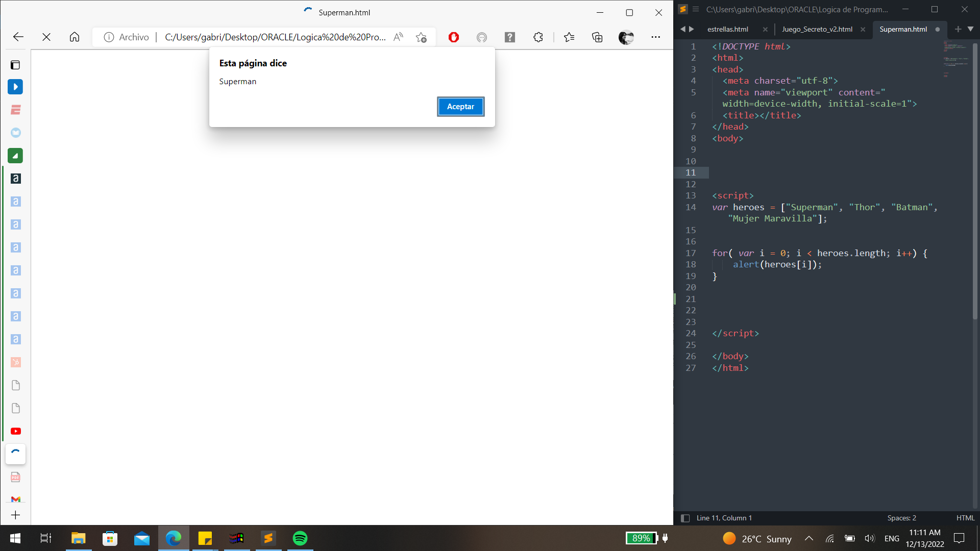Open the Extensions puzzle menu

click(x=538, y=37)
